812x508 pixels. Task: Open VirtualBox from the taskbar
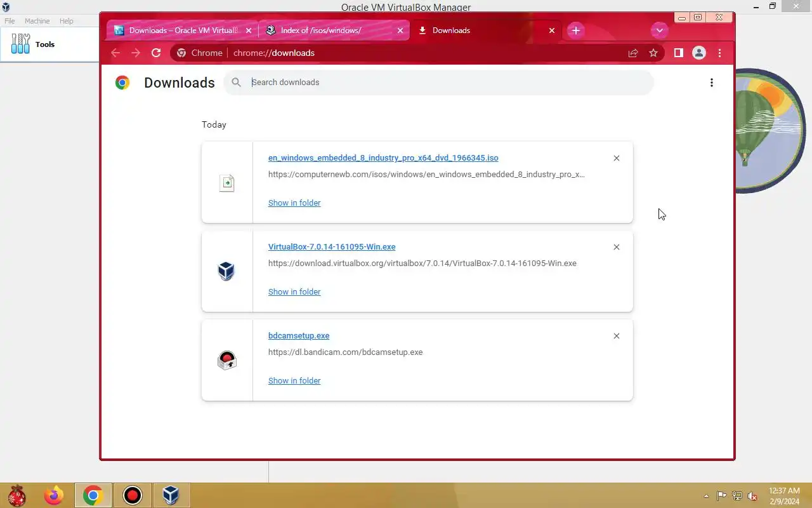tap(171, 495)
